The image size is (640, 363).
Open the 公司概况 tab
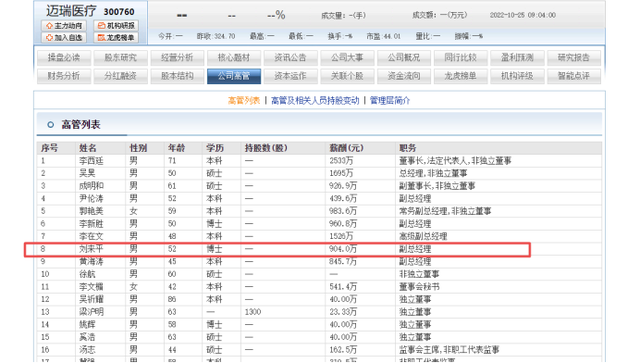pyautogui.click(x=404, y=58)
